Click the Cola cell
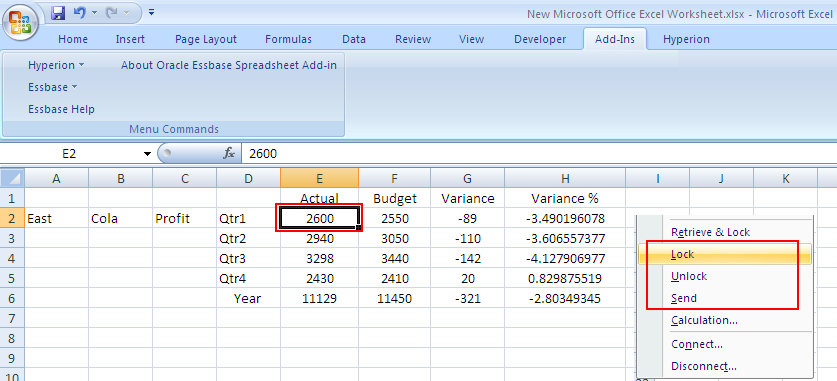 point(120,218)
